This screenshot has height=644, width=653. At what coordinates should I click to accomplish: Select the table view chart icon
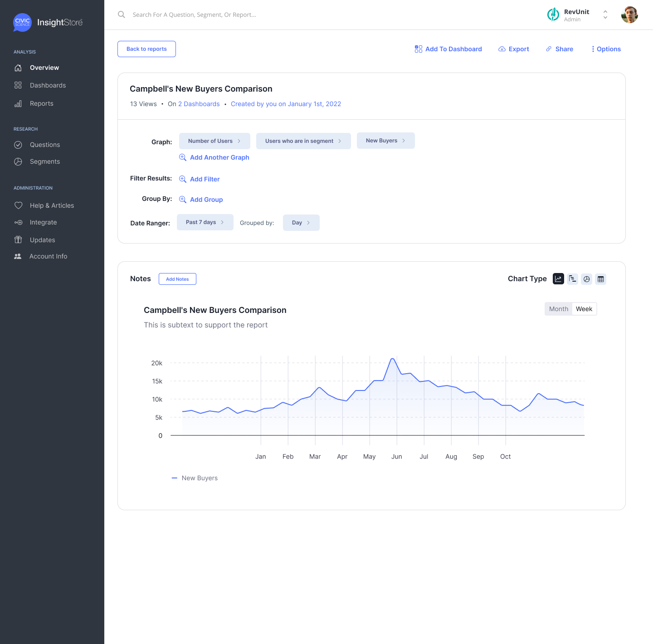click(x=601, y=279)
